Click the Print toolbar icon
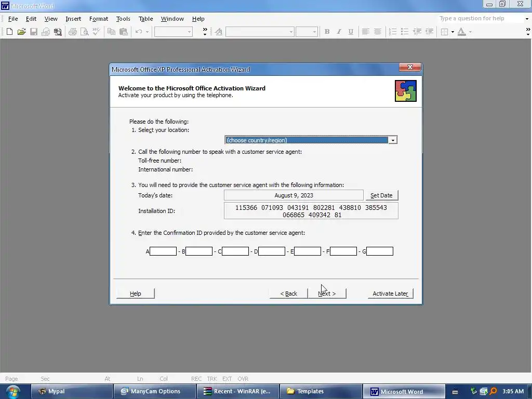The image size is (532, 399). [73, 32]
